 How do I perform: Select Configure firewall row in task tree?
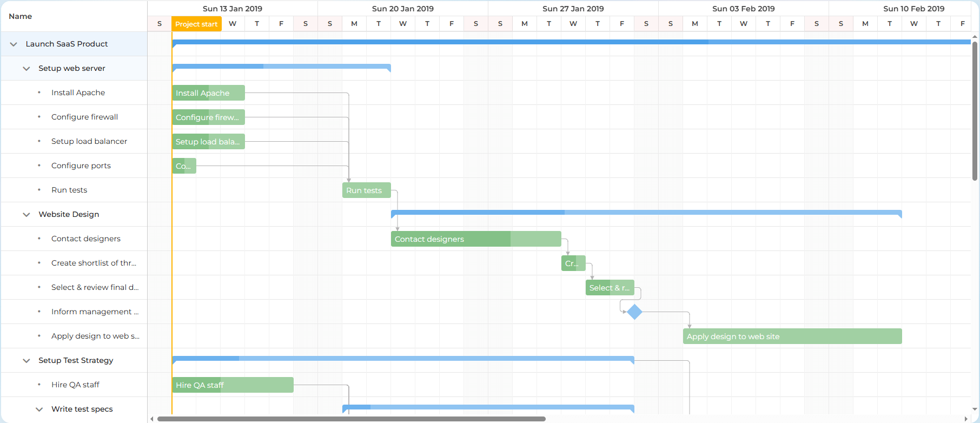(x=84, y=117)
